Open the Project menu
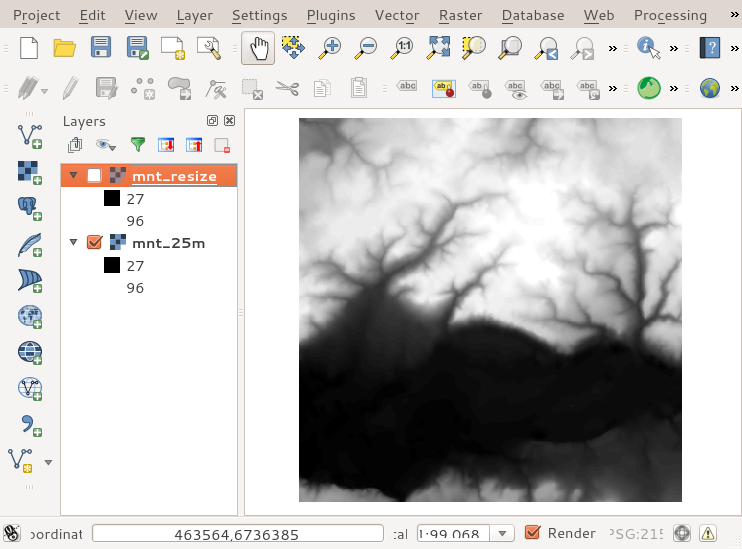742x549 pixels. (36, 16)
